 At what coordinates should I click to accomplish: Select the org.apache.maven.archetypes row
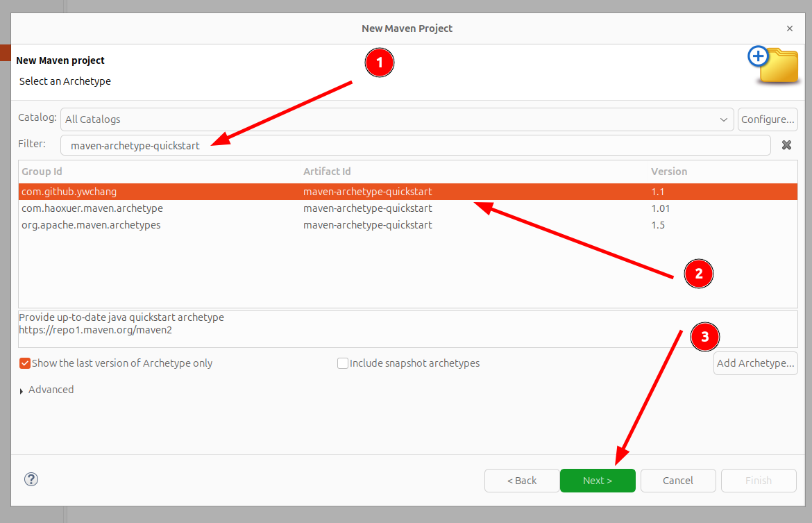pos(408,224)
